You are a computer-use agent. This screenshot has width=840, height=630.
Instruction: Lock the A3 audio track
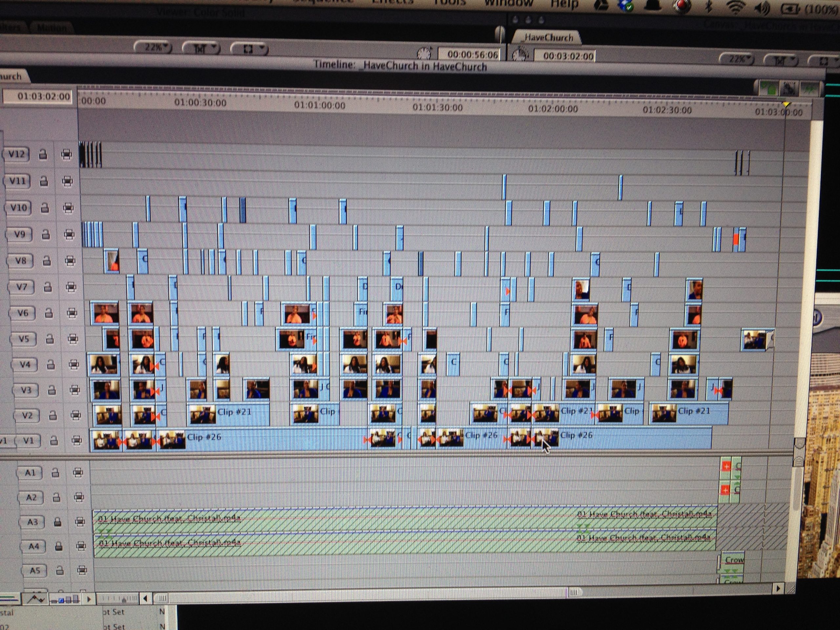(57, 522)
